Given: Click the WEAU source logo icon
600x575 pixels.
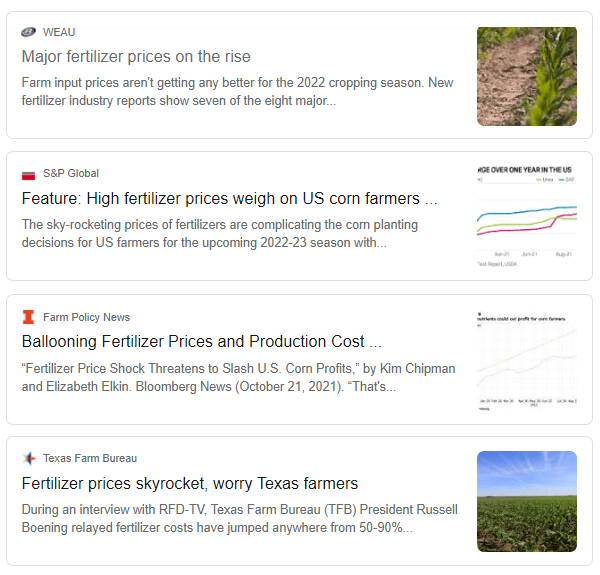Looking at the screenshot, I should click(28, 32).
